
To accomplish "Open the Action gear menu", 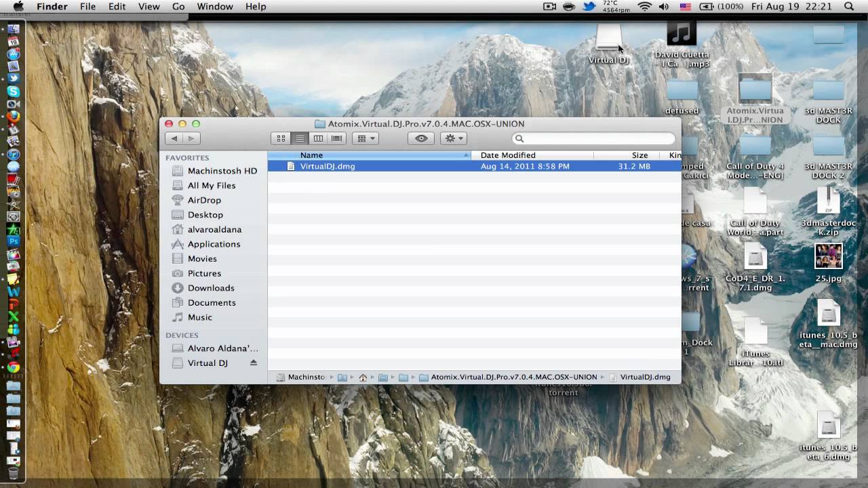I will click(453, 138).
